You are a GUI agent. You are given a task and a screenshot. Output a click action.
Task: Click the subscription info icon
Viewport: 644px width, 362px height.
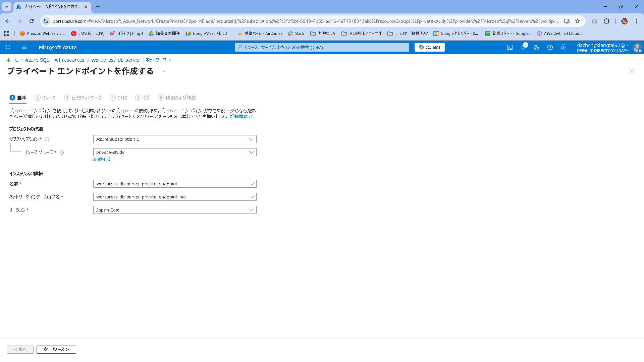[x=47, y=139]
